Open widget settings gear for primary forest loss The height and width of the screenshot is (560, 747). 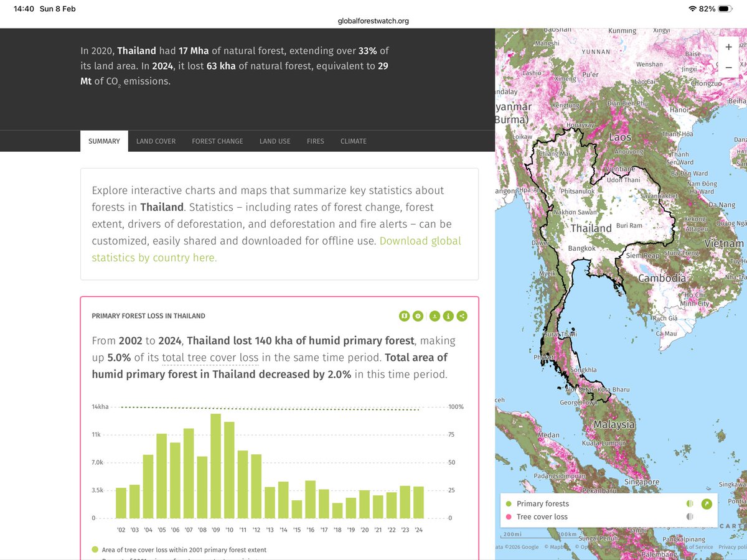418,316
